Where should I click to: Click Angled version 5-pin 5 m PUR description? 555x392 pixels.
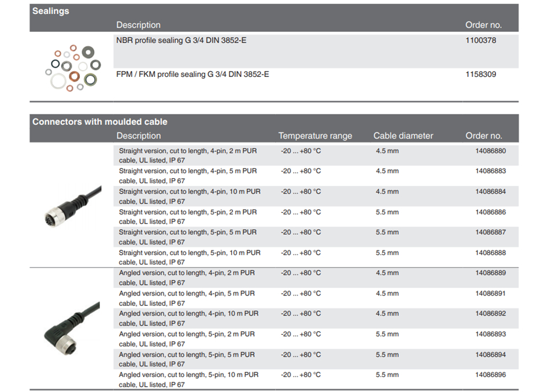coord(187,360)
